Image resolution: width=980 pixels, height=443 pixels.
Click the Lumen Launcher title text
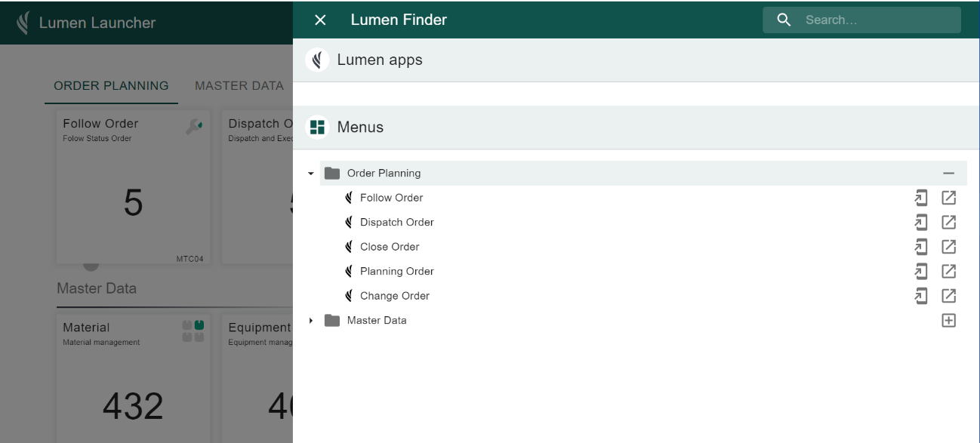97,23
